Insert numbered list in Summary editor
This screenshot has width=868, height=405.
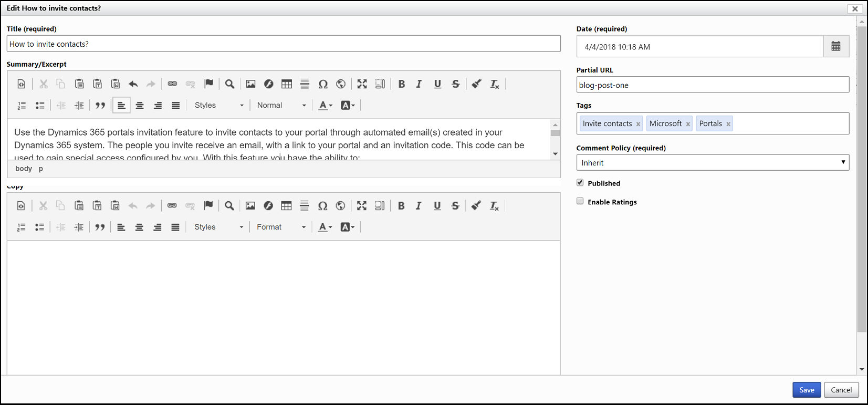click(x=22, y=106)
